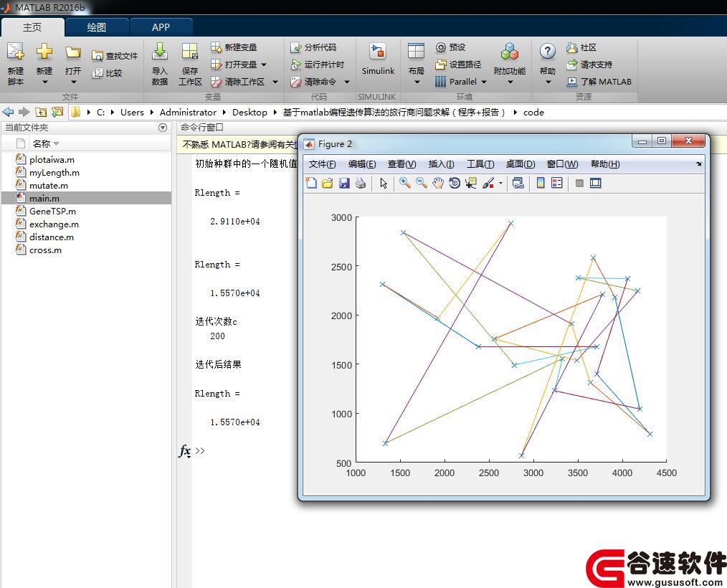This screenshot has height=588, width=727.
Task: Save the figure with the floppy disk icon
Action: click(x=344, y=183)
